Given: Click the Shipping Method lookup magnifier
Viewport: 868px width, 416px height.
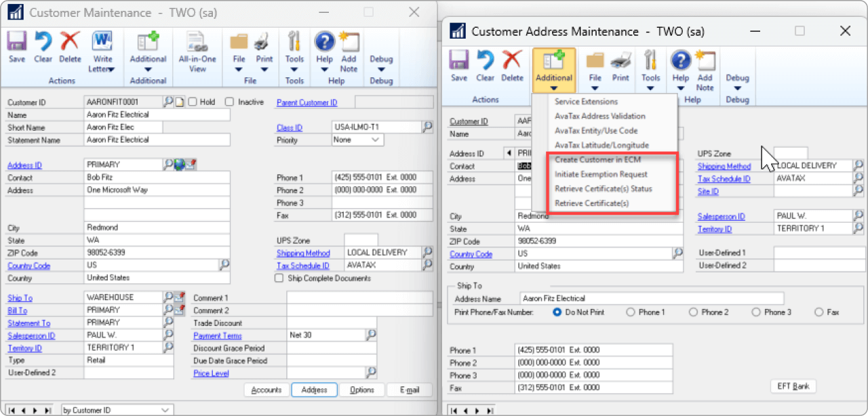Looking at the screenshot, I should [427, 252].
